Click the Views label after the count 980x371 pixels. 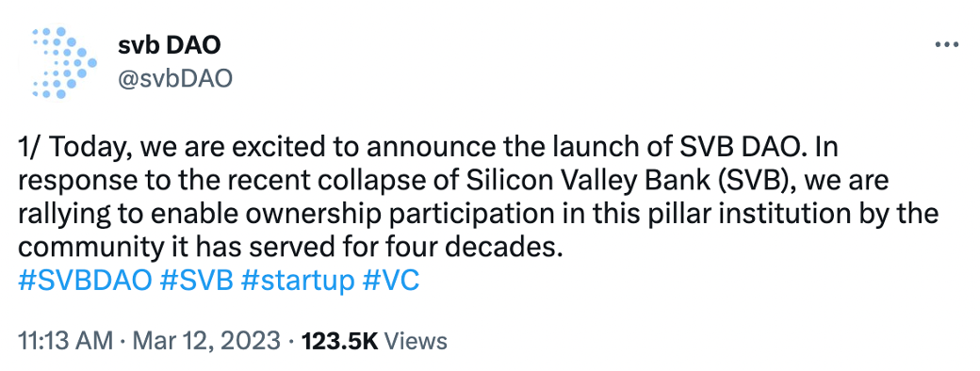(x=415, y=341)
